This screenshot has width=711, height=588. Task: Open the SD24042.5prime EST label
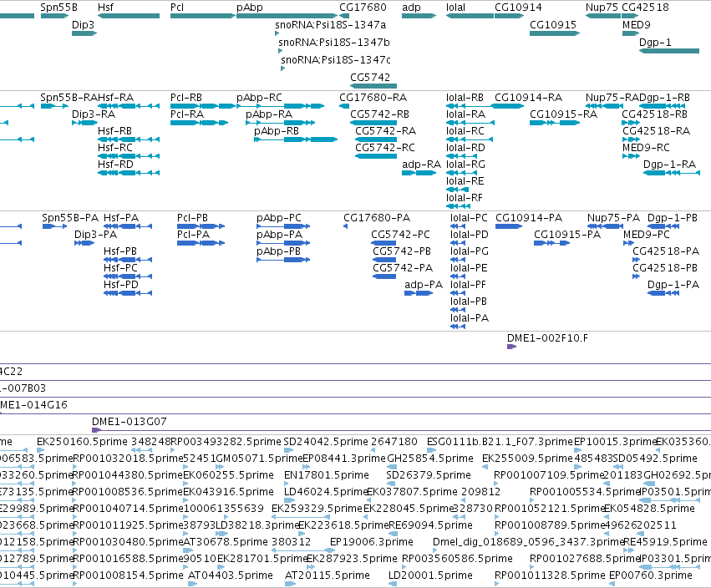point(326,442)
